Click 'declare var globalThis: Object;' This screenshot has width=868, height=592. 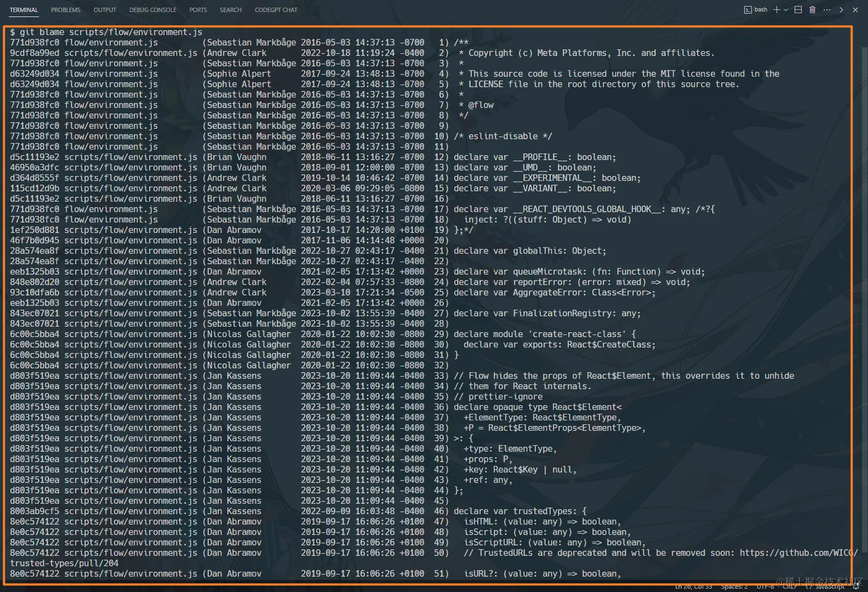(530, 251)
